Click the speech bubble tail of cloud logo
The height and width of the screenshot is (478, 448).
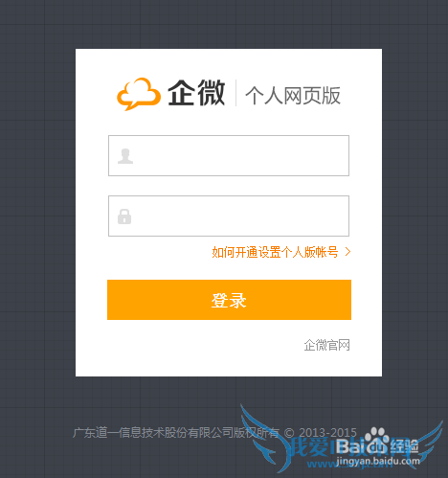[x=129, y=106]
